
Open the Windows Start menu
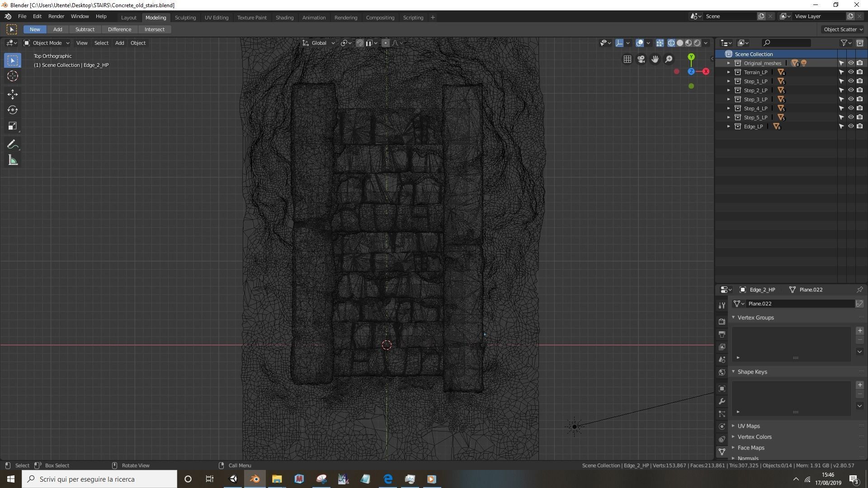pos(11,479)
